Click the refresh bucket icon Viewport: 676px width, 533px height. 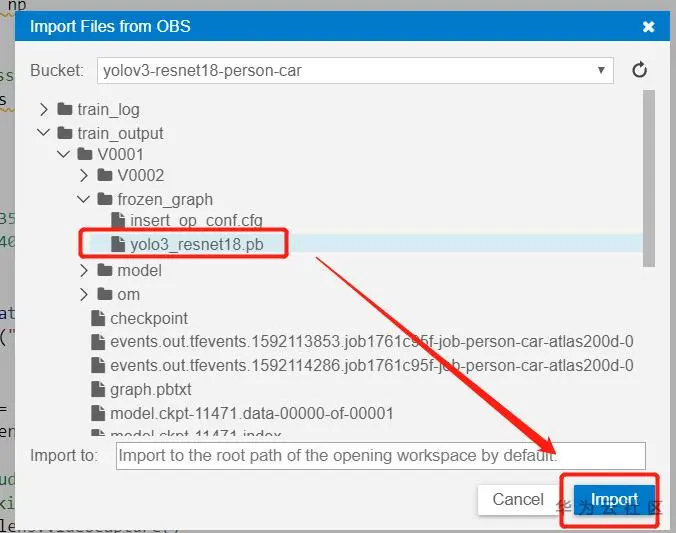(639, 70)
